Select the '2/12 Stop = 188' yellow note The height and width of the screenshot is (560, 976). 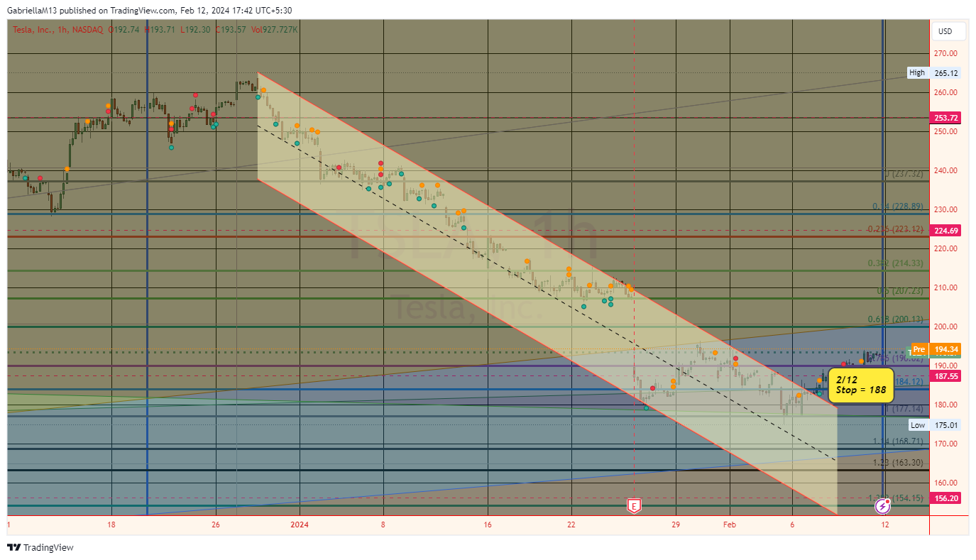click(861, 385)
